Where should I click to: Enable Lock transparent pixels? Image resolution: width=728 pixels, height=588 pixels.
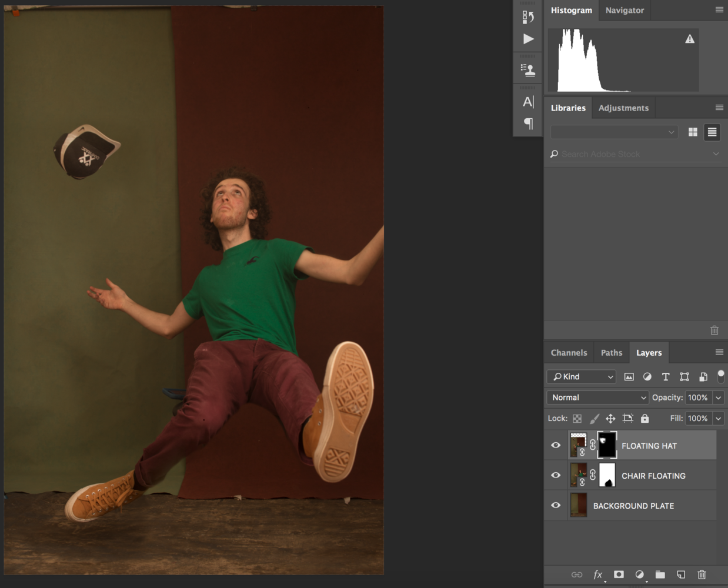click(x=578, y=418)
